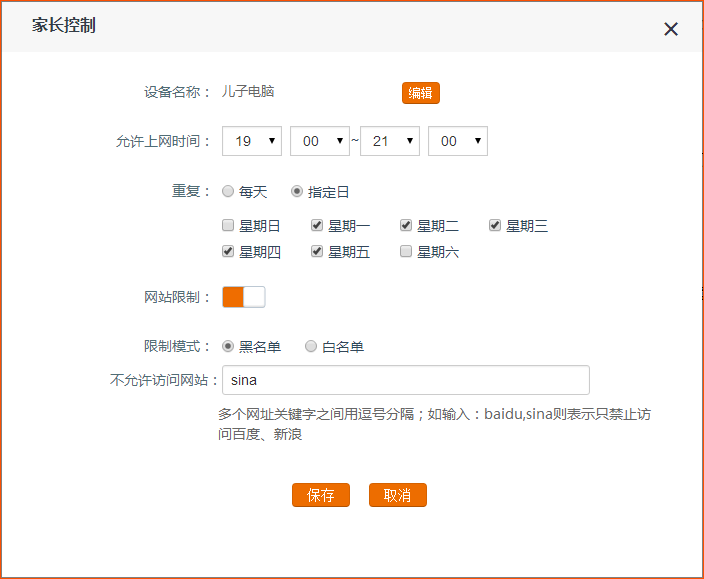Choose the 指定日 radio button

298,192
